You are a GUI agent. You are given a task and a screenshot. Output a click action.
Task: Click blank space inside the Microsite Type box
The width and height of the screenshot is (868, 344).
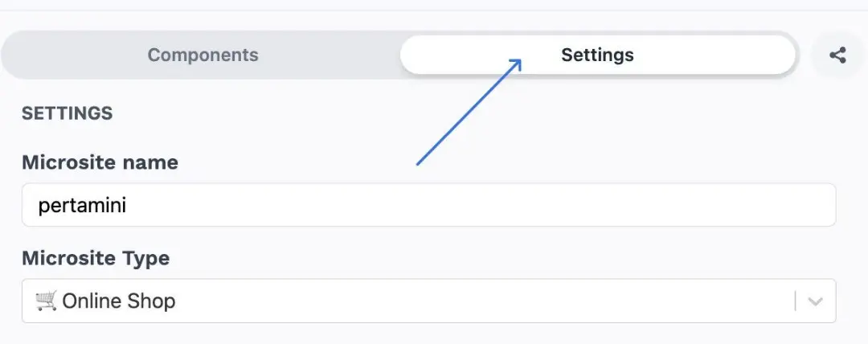pos(482,301)
